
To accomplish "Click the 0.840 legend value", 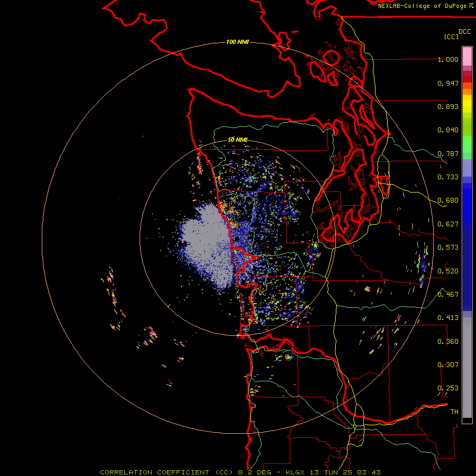I will point(448,130).
